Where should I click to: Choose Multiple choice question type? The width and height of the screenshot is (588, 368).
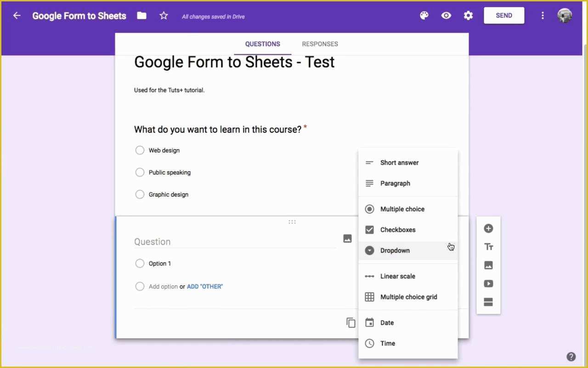[x=408, y=209]
